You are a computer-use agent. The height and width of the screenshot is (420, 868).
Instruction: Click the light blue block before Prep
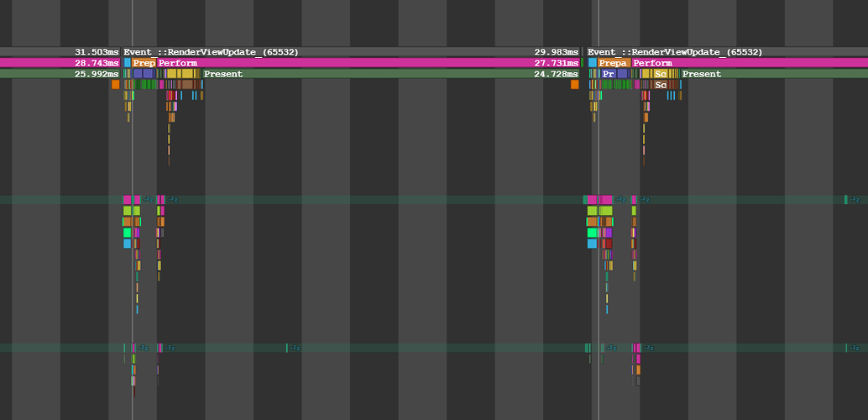[x=128, y=63]
